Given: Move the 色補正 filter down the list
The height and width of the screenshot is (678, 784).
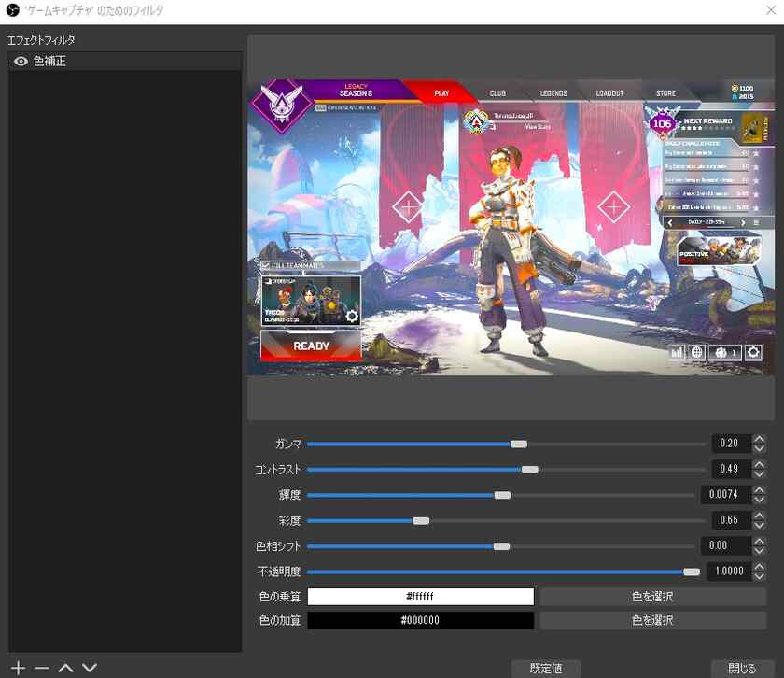Looking at the screenshot, I should point(89,668).
